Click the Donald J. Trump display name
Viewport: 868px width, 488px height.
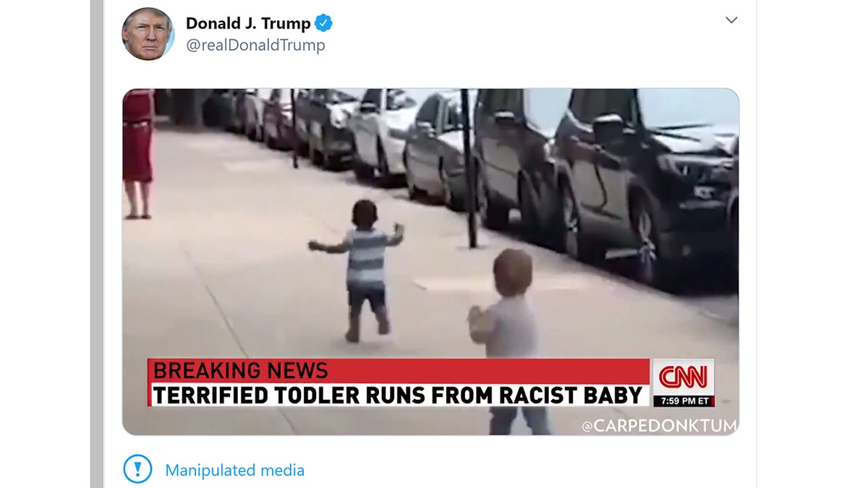coord(248,23)
